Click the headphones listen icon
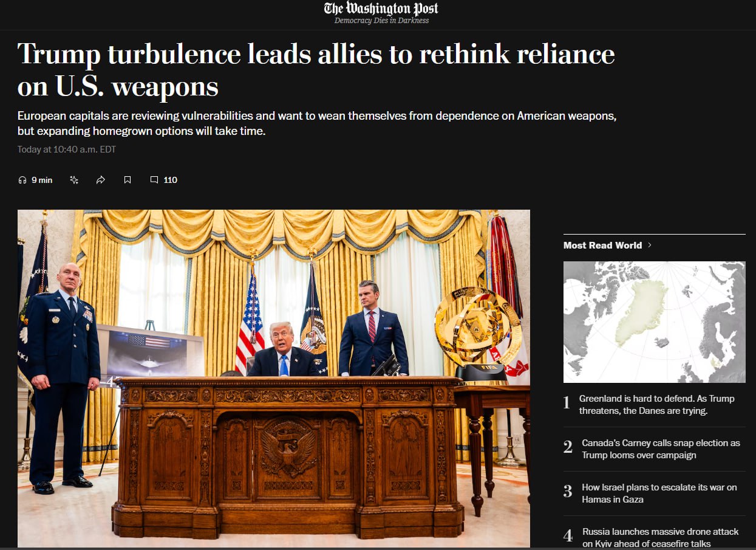This screenshot has width=756, height=550. 22,180
